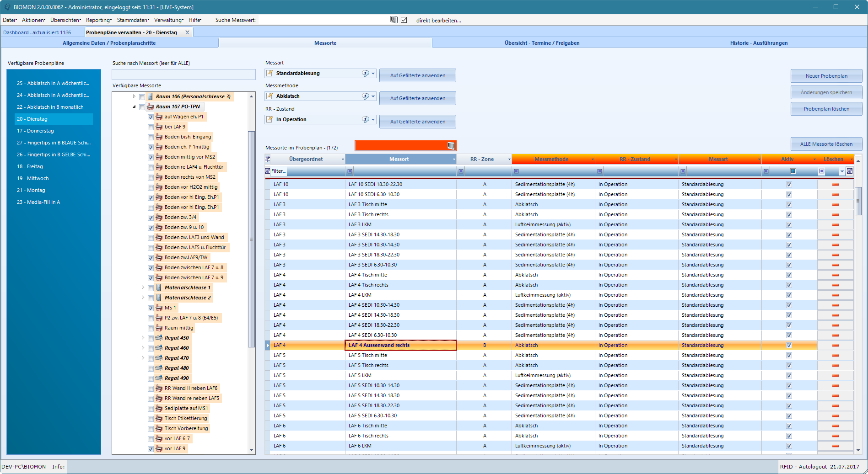Open the Stammdaten menu
The image size is (868, 474).
pos(133,20)
